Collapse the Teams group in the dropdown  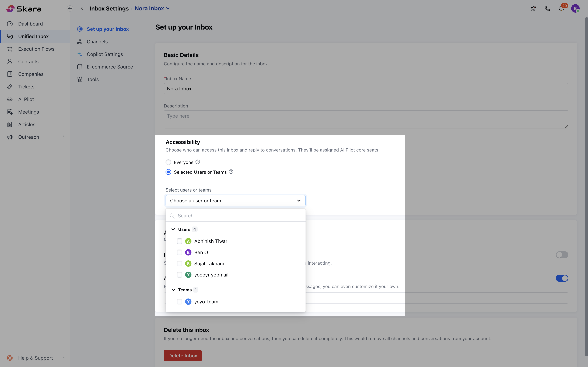(173, 290)
